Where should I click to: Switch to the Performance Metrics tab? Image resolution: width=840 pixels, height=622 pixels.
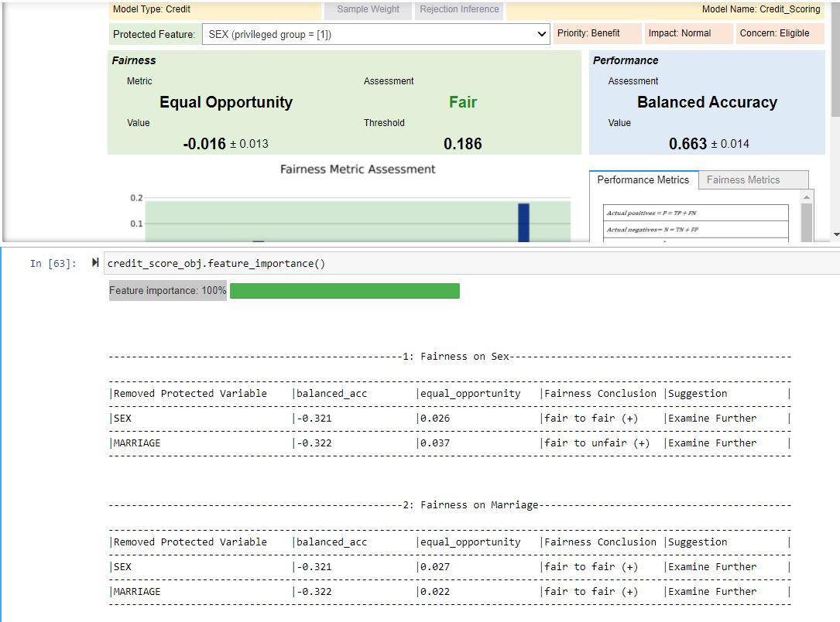(643, 179)
